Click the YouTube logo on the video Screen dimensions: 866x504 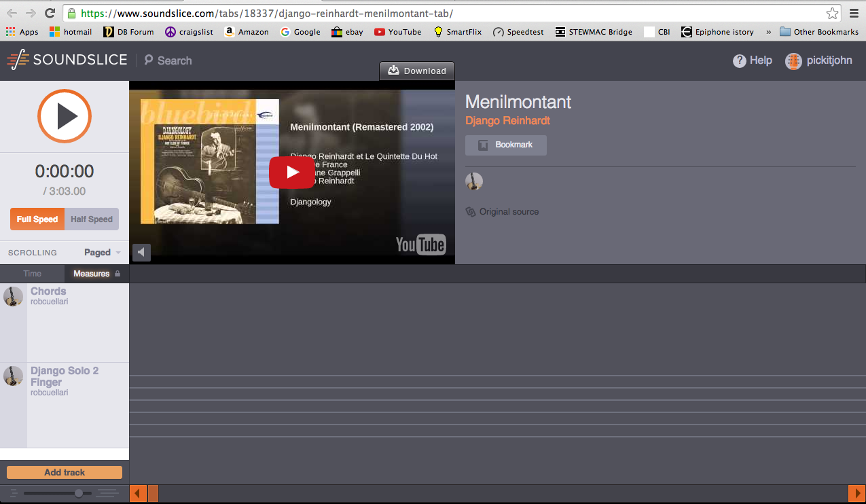click(420, 245)
